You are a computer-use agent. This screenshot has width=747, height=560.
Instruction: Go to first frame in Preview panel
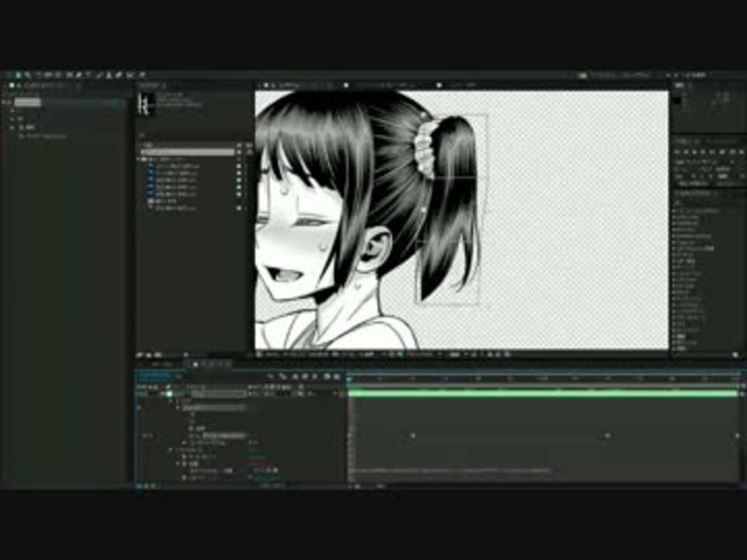tap(679, 152)
